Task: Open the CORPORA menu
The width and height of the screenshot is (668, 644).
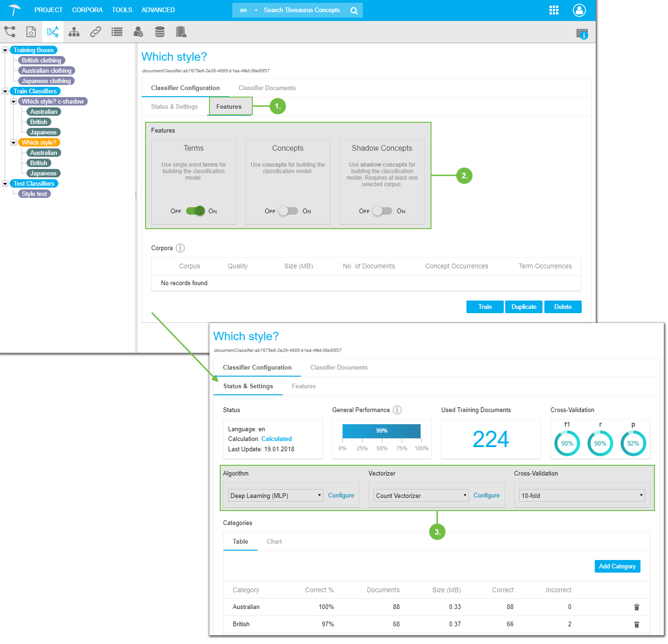Action: pyautogui.click(x=87, y=10)
